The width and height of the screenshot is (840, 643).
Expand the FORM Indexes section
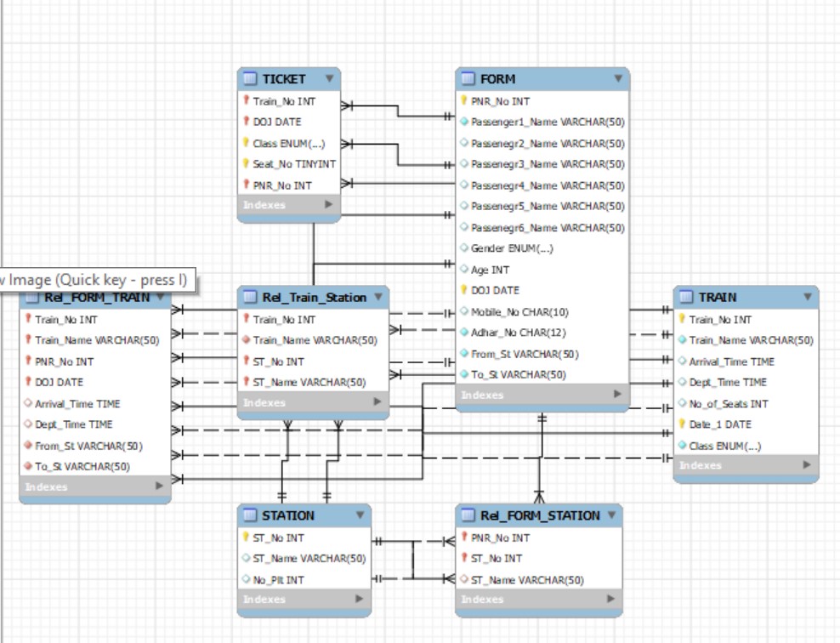click(617, 395)
